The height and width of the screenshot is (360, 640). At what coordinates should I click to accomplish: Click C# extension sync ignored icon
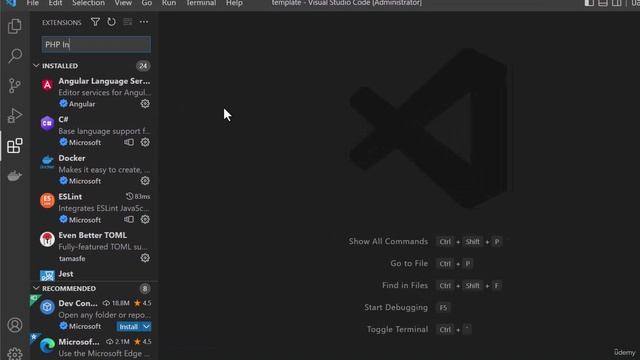pyautogui.click(x=129, y=142)
